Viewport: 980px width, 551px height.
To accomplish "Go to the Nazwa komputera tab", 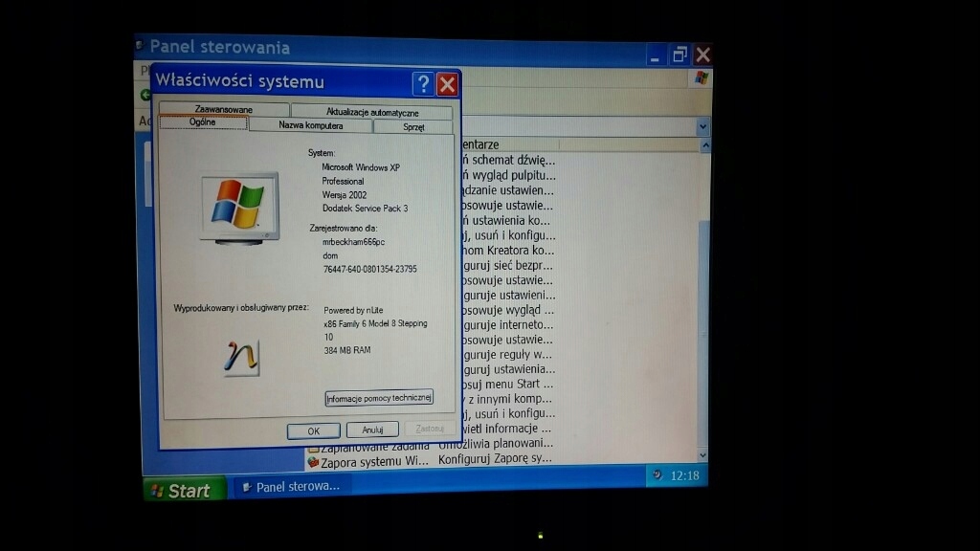I will (311, 125).
